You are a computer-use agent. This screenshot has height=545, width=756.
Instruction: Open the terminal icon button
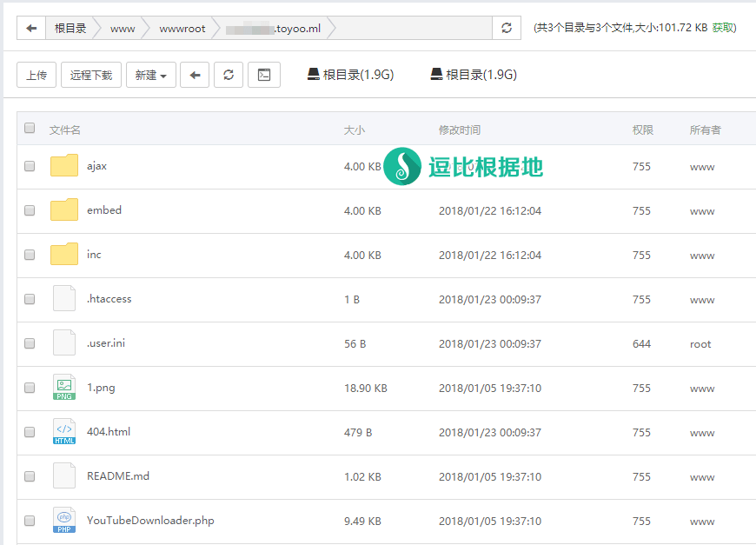pyautogui.click(x=263, y=76)
